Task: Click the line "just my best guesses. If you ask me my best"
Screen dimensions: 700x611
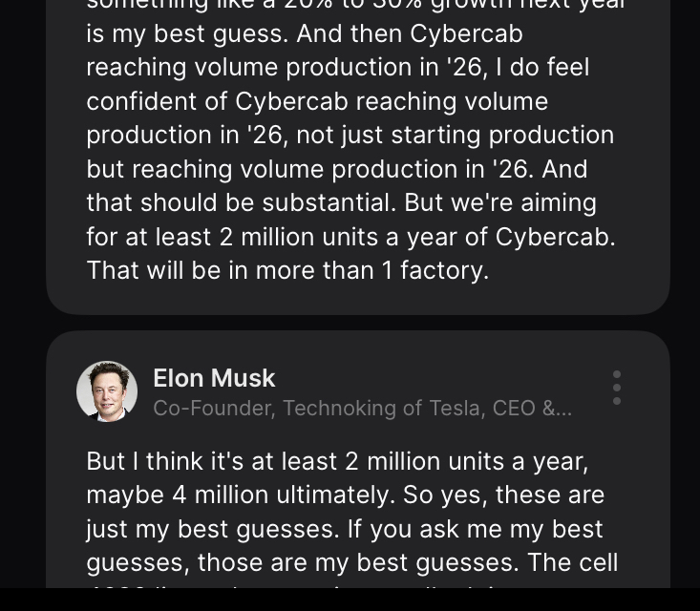Action: 345,529
